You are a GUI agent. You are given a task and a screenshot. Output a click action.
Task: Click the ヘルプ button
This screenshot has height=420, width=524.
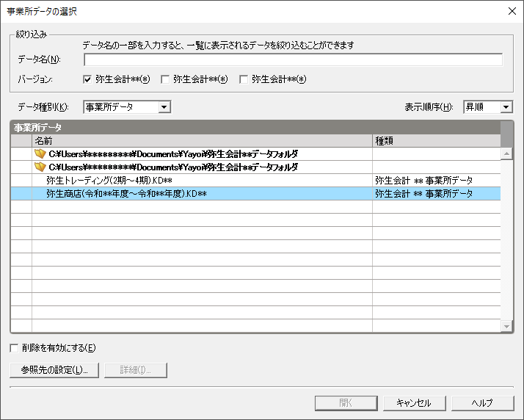click(483, 403)
